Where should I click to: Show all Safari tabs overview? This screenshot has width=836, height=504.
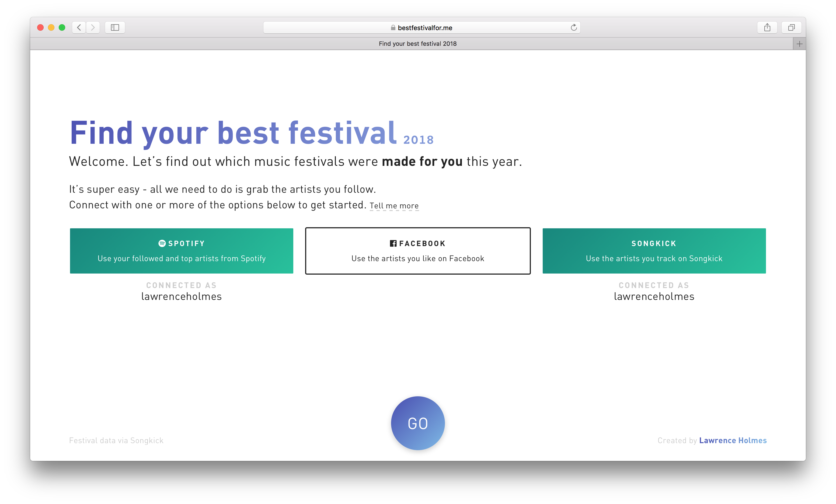click(x=792, y=27)
